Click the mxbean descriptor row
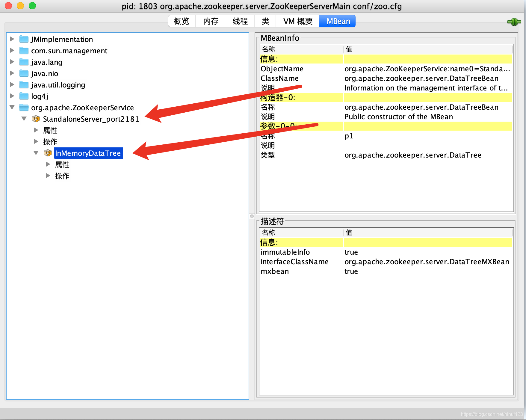Screen dimensions: 526x420 (x=386, y=271)
